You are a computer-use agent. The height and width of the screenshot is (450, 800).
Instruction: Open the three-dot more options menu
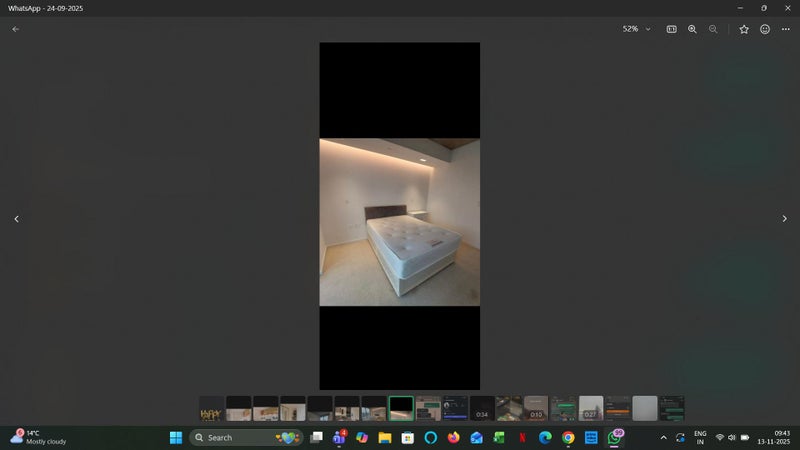786,29
